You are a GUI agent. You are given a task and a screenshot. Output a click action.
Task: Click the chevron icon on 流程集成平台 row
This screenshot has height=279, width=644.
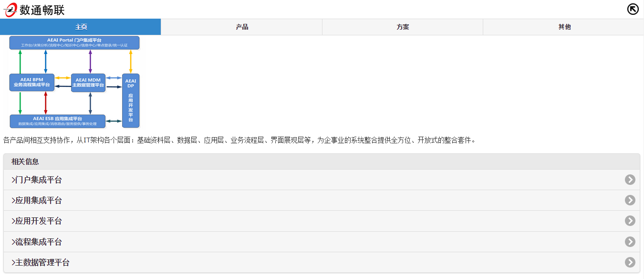[630, 242]
